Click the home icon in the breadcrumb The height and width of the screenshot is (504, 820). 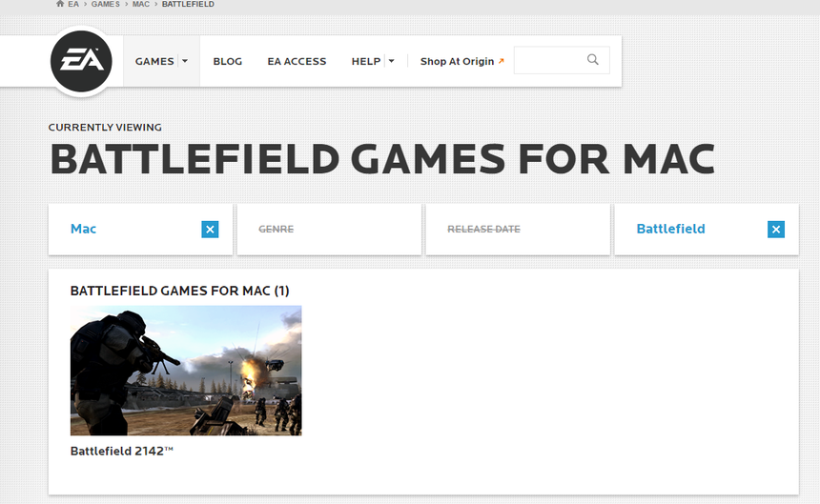[60, 5]
